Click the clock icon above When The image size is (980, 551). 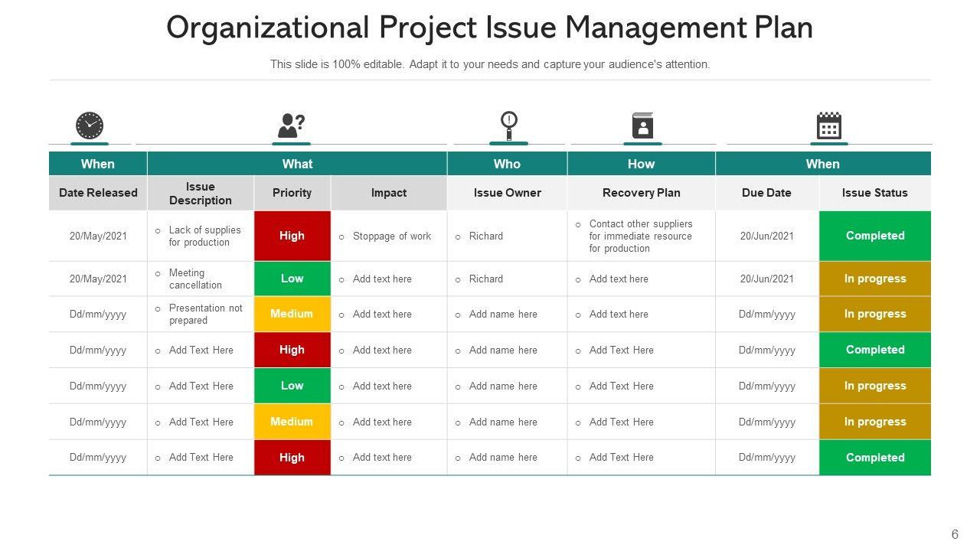tap(90, 126)
